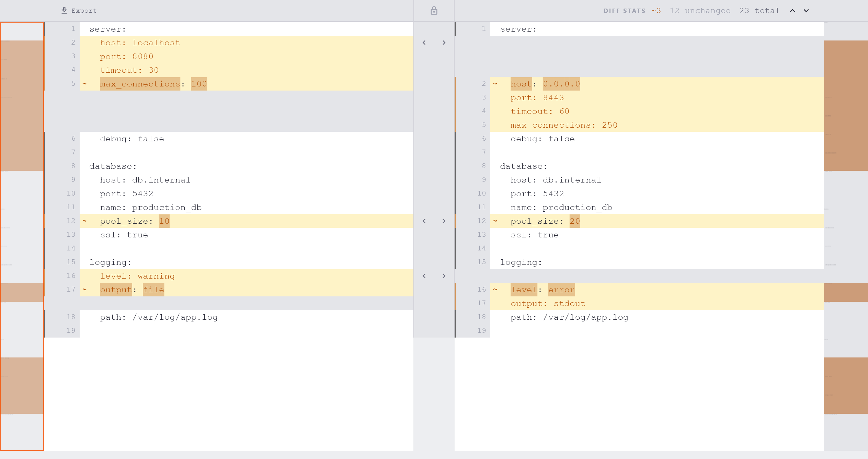Merge logging level change leftward arrow
The width and height of the screenshot is (868, 459).
[x=424, y=276]
